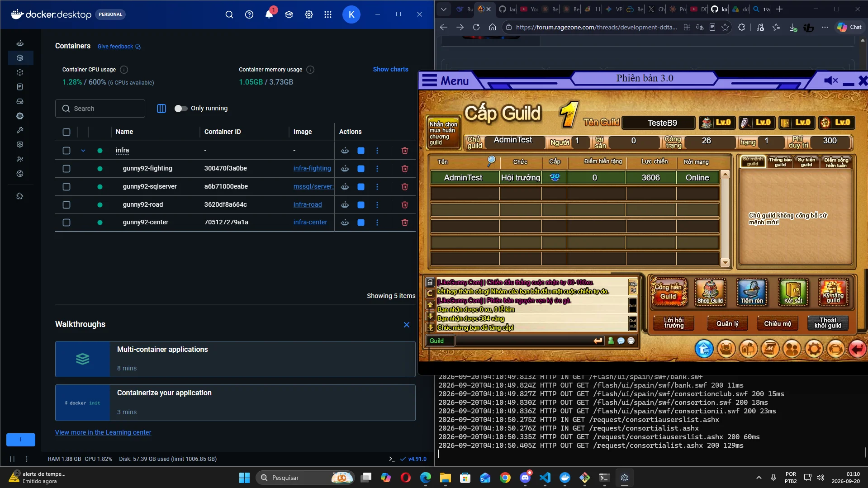Open the Docker apps grid menu
The width and height of the screenshot is (868, 488).
click(328, 14)
